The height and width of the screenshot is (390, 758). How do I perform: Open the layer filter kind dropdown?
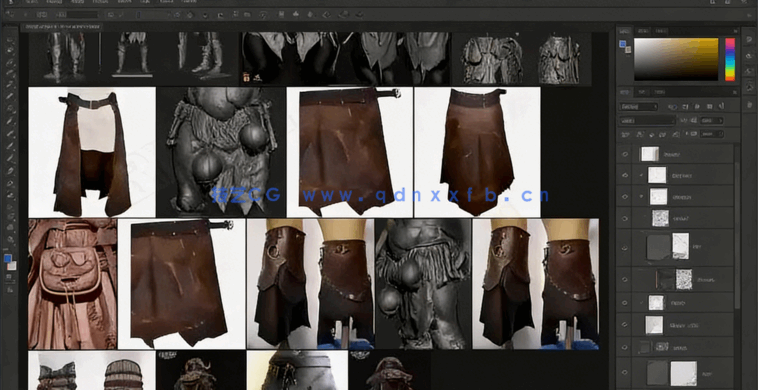[639, 107]
